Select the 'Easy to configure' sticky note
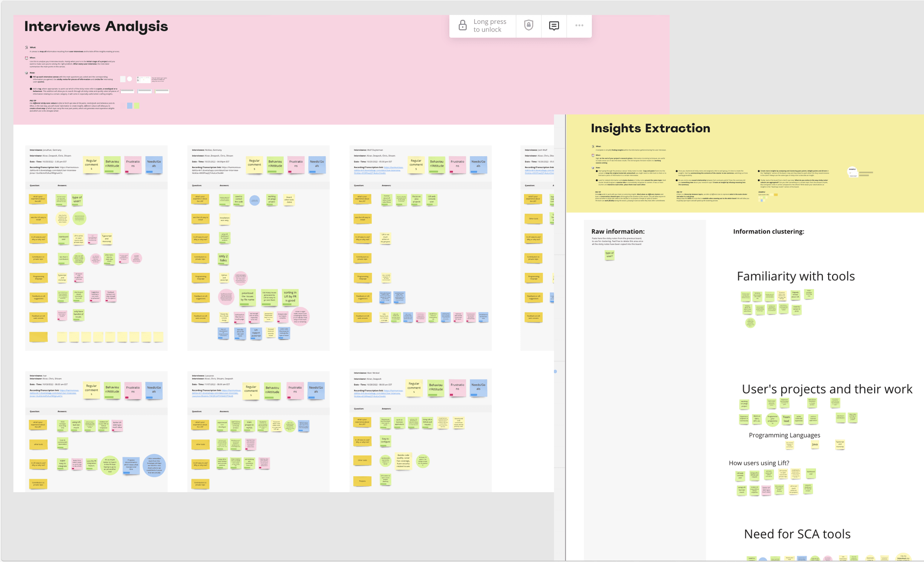 click(x=385, y=441)
